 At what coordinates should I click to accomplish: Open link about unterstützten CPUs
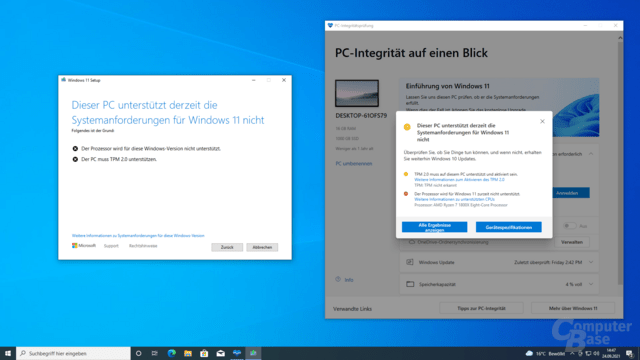454,199
